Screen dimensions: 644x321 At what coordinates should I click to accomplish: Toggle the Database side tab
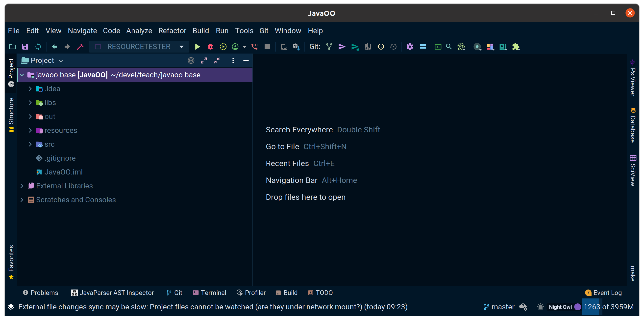pos(633,125)
